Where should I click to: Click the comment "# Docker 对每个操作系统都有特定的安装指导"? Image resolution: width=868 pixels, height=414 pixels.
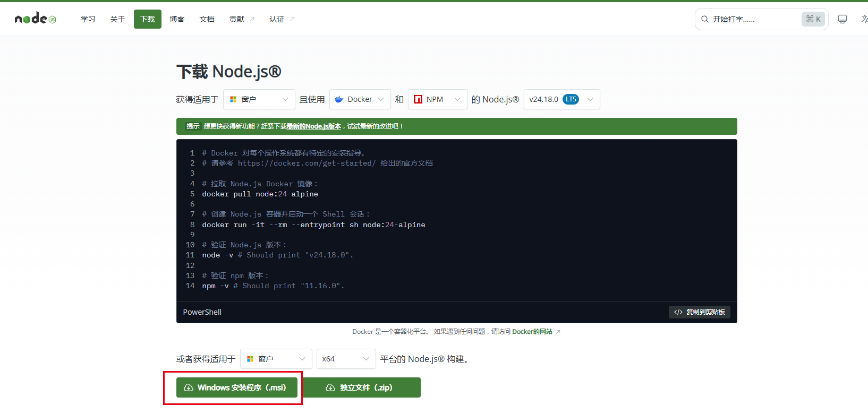[284, 153]
